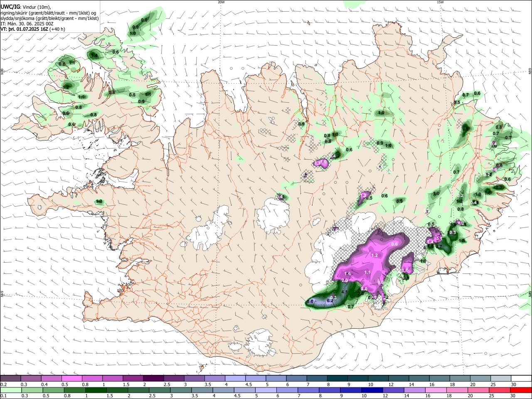This screenshot has width=532, height=399.
Task: Click the lower legend swatch between 7 and 8
Action: (x=308, y=390)
